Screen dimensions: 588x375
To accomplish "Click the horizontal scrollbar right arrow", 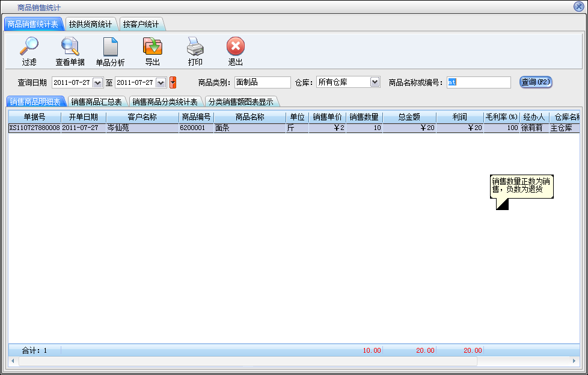I will coord(575,361).
